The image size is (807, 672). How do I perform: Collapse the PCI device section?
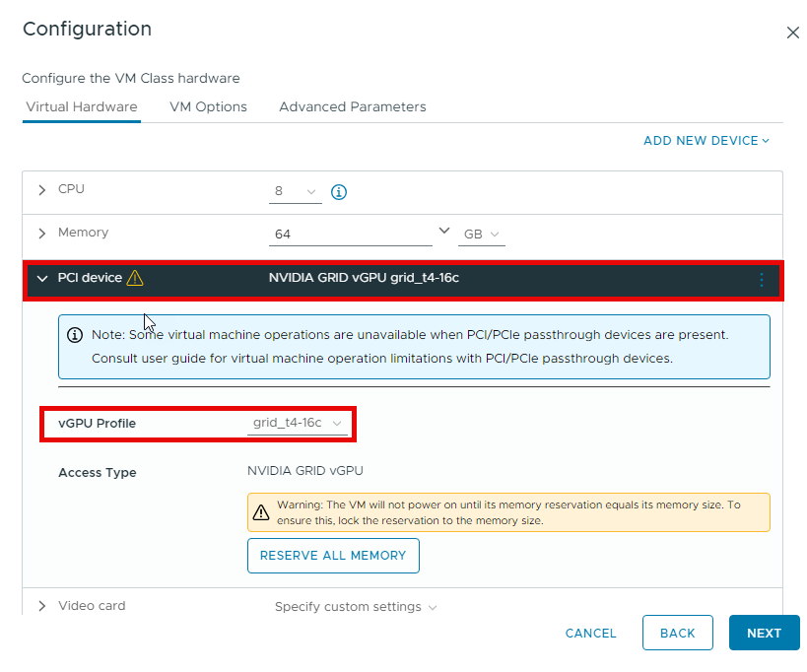click(41, 279)
